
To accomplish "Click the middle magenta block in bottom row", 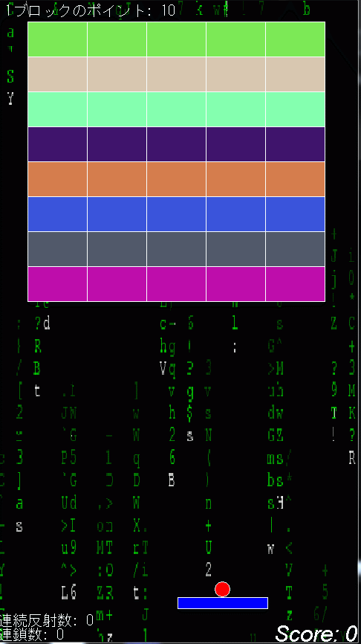I will coord(176,284).
